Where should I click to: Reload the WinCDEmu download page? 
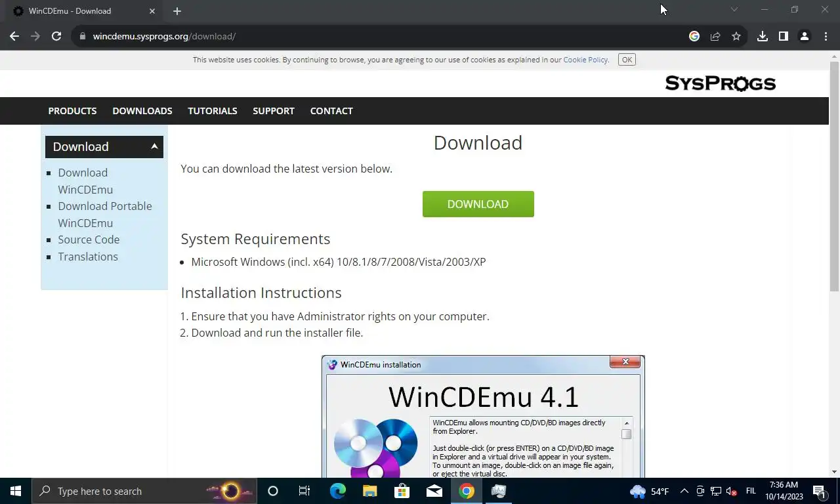(56, 36)
